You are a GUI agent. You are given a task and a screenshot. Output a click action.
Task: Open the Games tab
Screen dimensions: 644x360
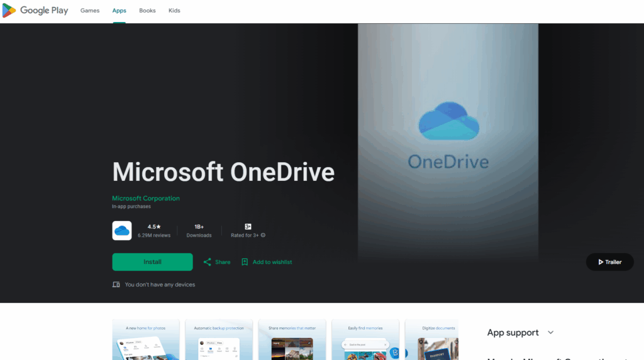click(x=90, y=11)
